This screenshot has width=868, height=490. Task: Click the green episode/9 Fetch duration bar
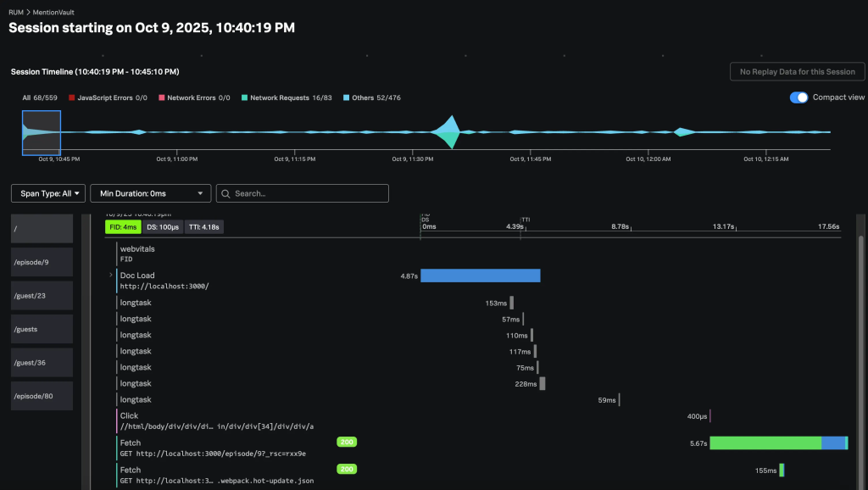(x=765, y=443)
